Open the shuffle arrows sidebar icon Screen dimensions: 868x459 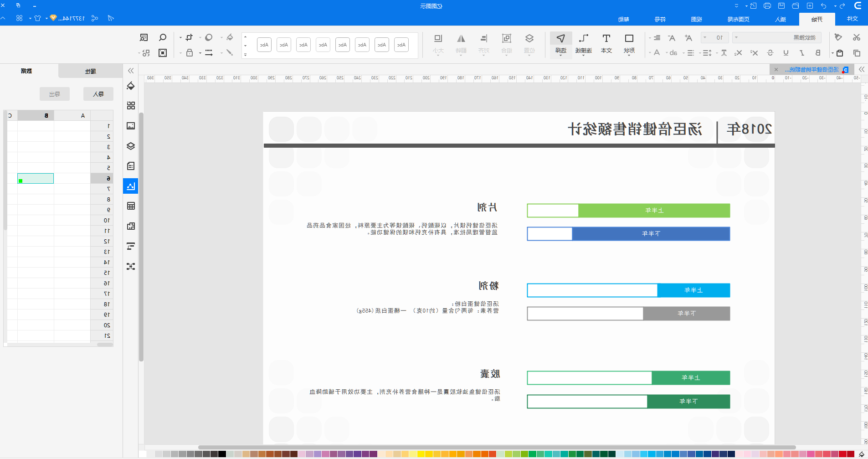[x=131, y=266]
